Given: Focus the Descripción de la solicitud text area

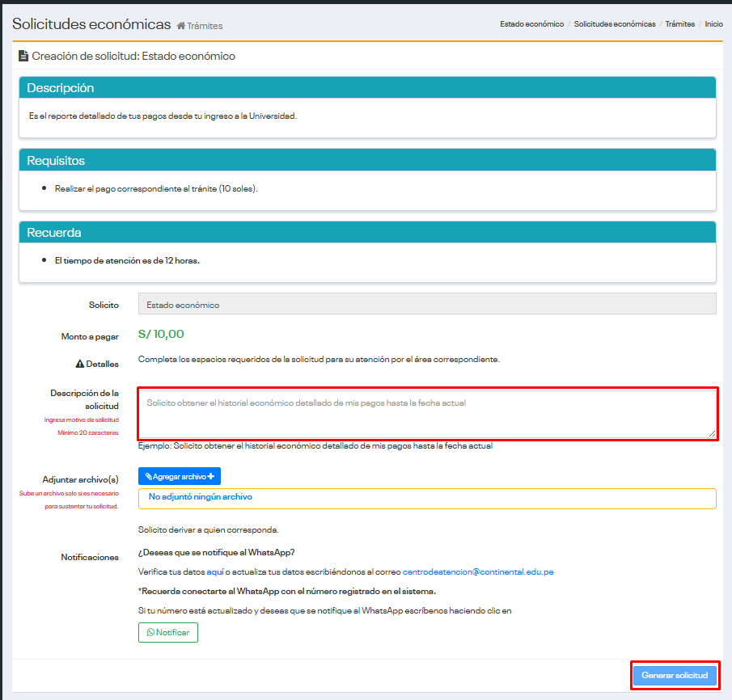Looking at the screenshot, I should 427,414.
